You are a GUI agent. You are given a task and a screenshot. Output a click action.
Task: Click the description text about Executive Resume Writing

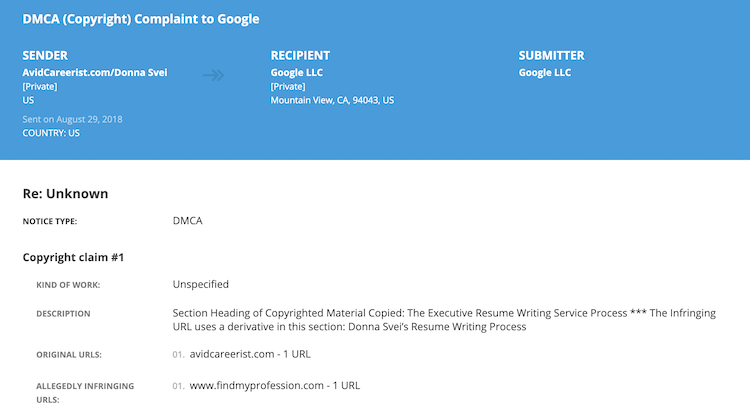444,320
